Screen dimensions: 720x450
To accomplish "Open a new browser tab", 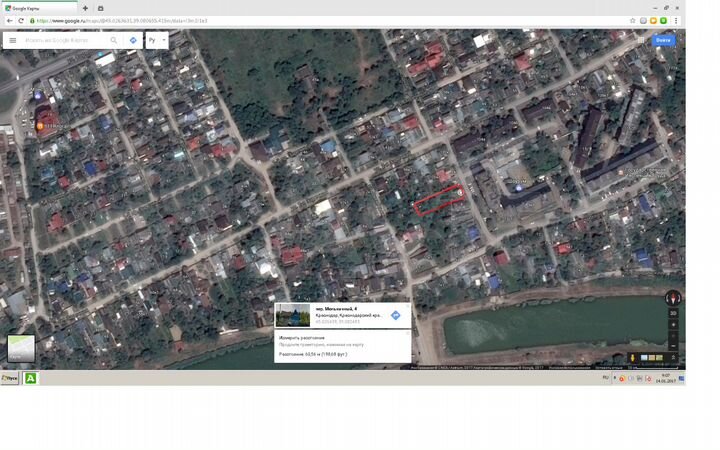I will (85, 7).
